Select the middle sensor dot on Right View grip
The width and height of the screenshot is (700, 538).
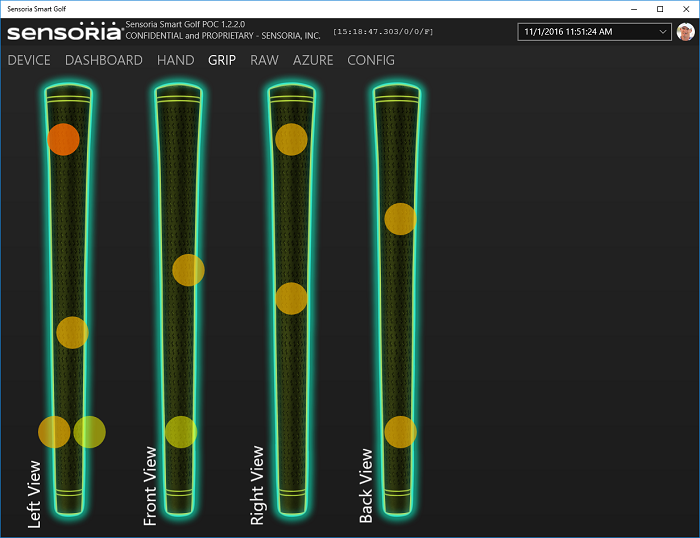coord(291,298)
